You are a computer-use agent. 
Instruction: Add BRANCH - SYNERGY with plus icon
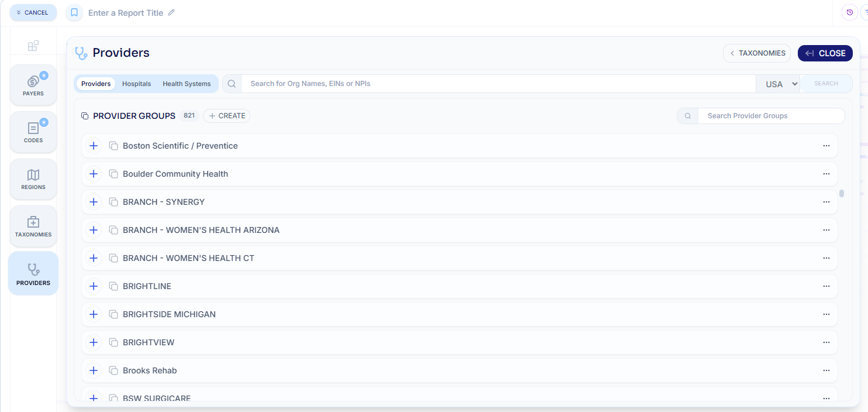tap(94, 202)
